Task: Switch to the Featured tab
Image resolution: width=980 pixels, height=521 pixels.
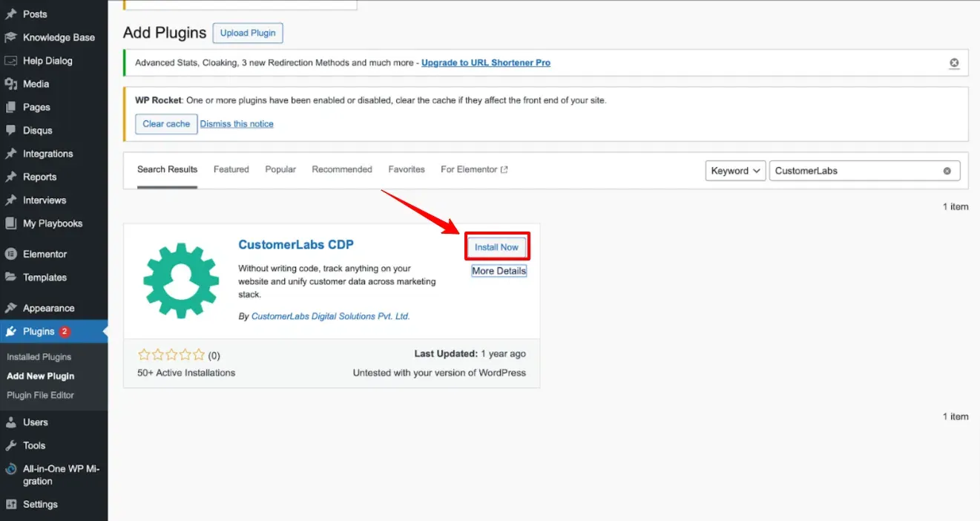Action: click(231, 169)
